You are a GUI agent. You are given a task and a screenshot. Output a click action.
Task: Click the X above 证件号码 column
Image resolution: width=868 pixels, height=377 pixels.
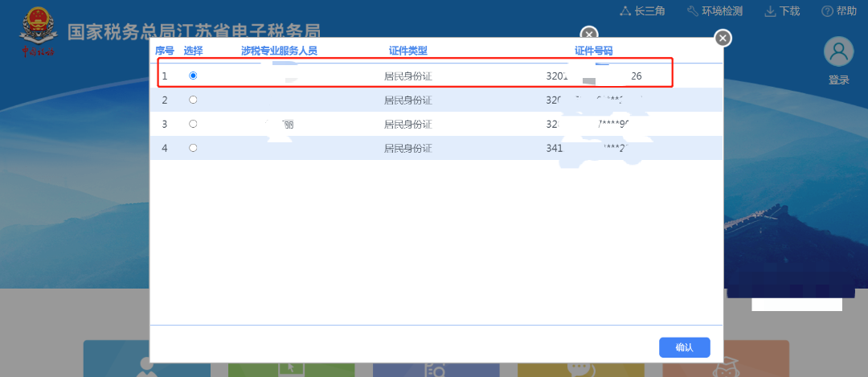589,35
